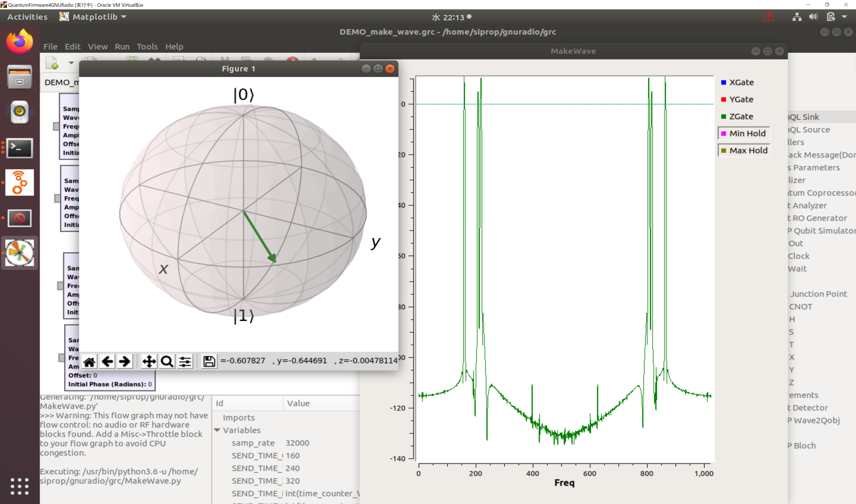Viewport: 856px width, 504px height.
Task: Toggle the Max Hold trace button
Action: pos(743,150)
